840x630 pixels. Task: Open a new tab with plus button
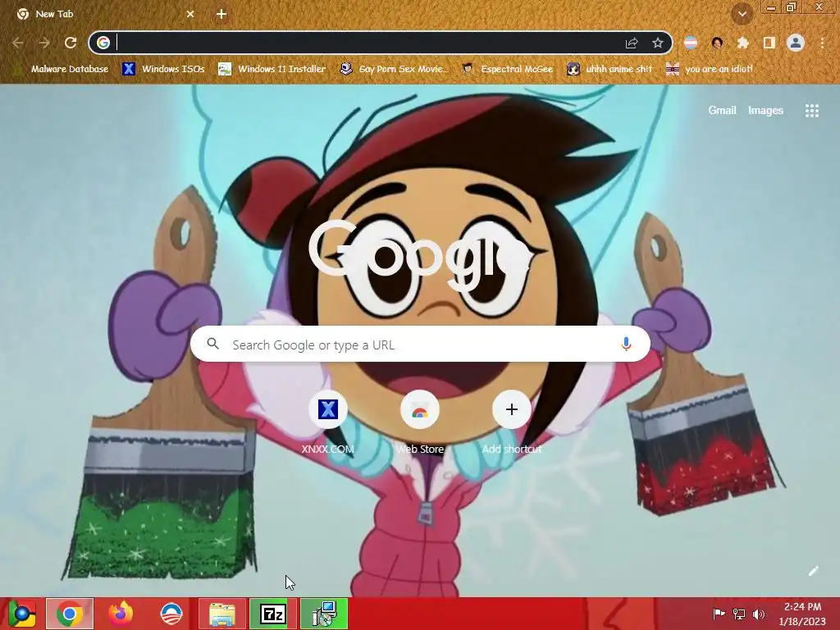[221, 15]
